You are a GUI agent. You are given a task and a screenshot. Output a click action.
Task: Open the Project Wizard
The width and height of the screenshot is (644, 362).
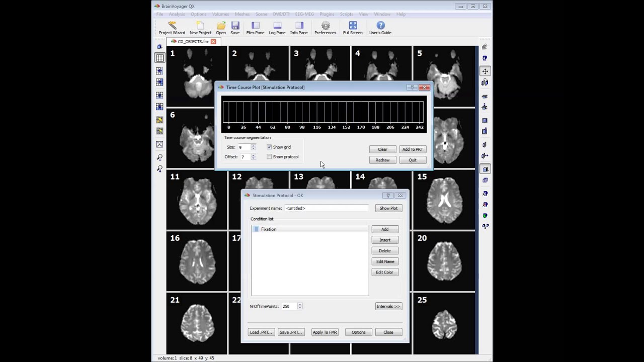click(x=172, y=28)
